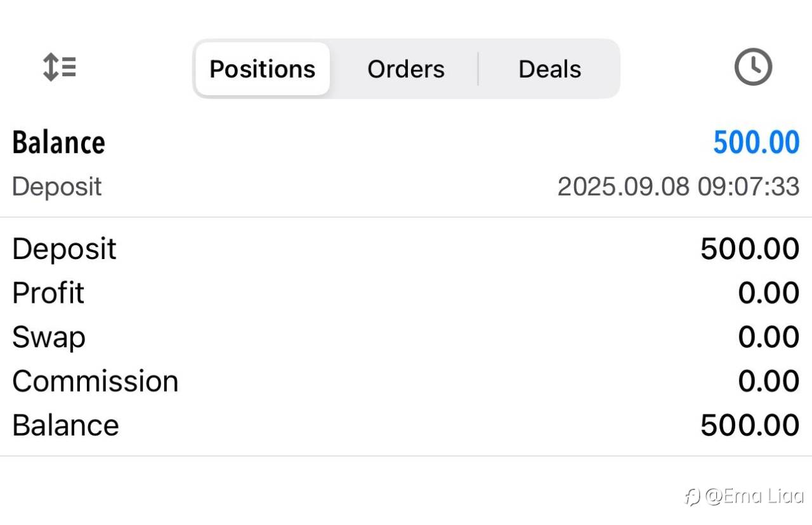This screenshot has width=812, height=525.
Task: Switch to the Orders tab
Action: point(406,69)
